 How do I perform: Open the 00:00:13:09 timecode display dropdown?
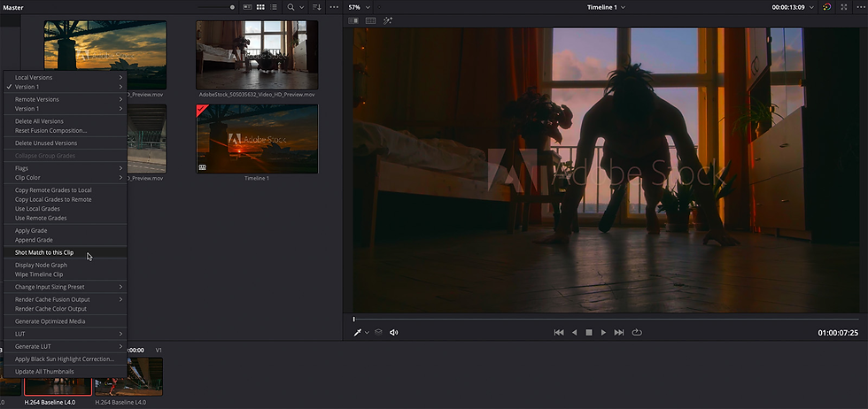point(794,7)
